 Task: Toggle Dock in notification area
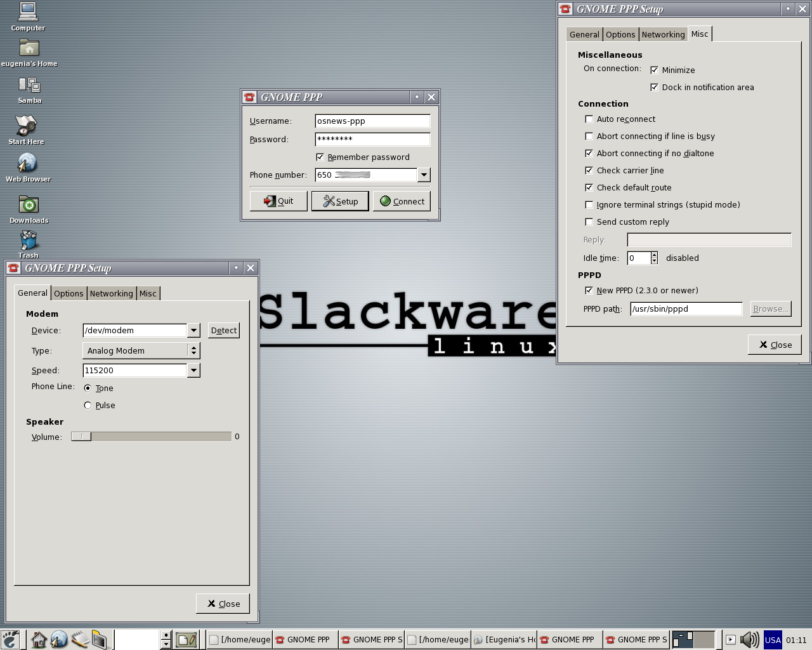coord(654,87)
